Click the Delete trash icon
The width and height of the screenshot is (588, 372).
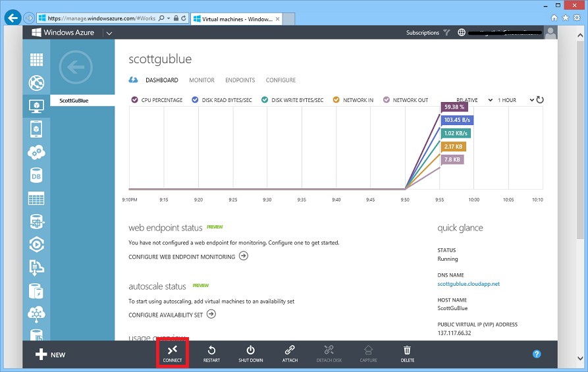[x=407, y=350]
